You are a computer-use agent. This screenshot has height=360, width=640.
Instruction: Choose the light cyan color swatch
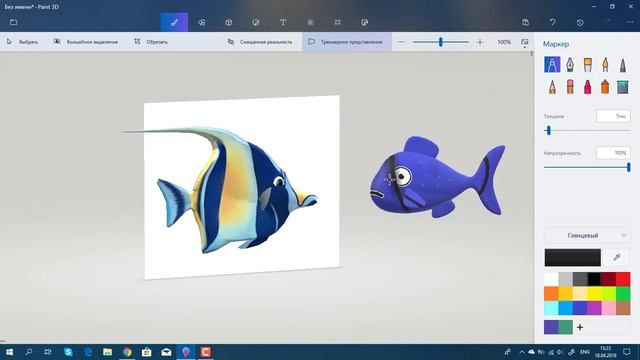pos(551,308)
